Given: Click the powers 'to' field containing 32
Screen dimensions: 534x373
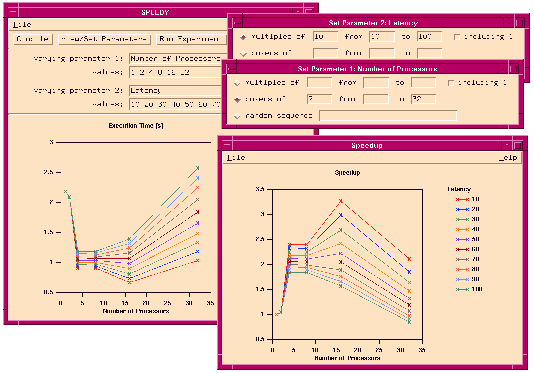Looking at the screenshot, I should tap(423, 99).
